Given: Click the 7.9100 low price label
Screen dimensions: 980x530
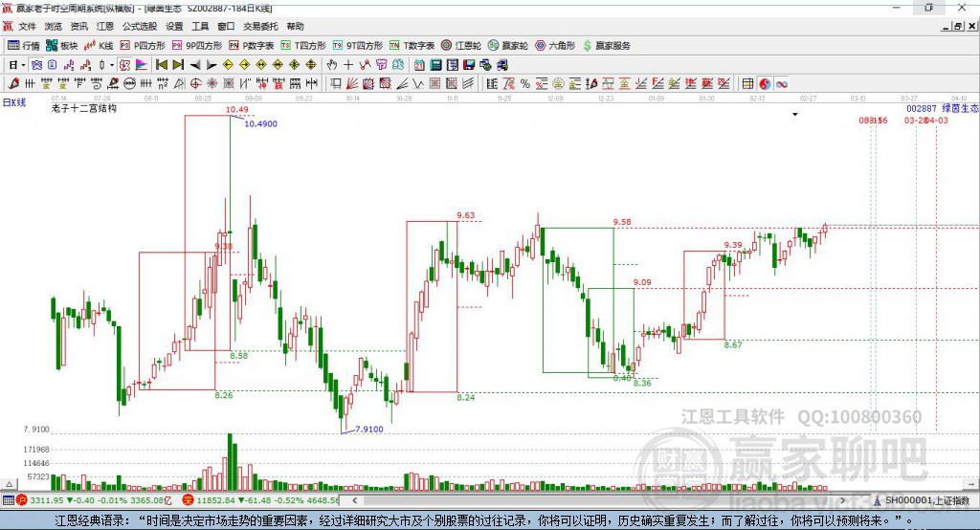Looking at the screenshot, I should coord(369,429).
